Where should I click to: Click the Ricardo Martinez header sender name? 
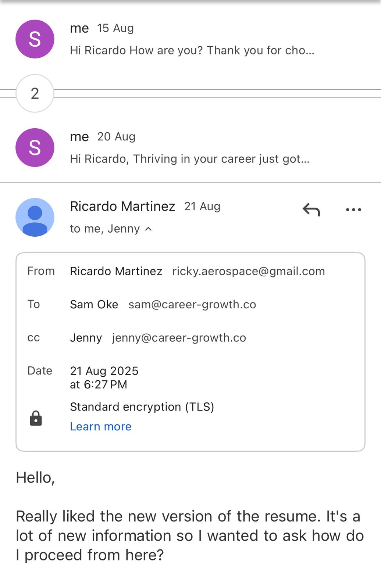pos(122,206)
